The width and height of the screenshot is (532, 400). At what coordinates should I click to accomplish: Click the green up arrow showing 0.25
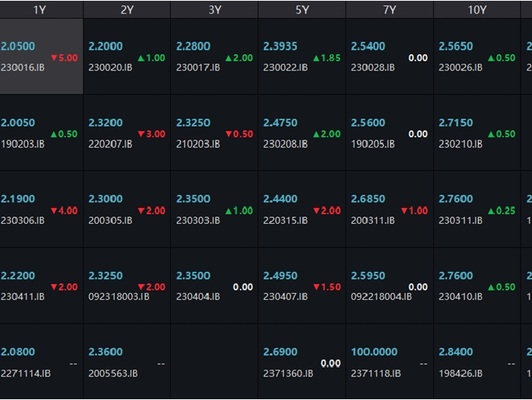coord(501,211)
